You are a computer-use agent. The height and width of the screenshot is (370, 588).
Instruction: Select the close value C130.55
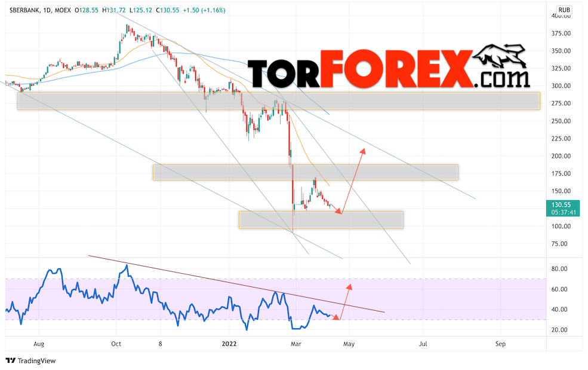(x=167, y=11)
